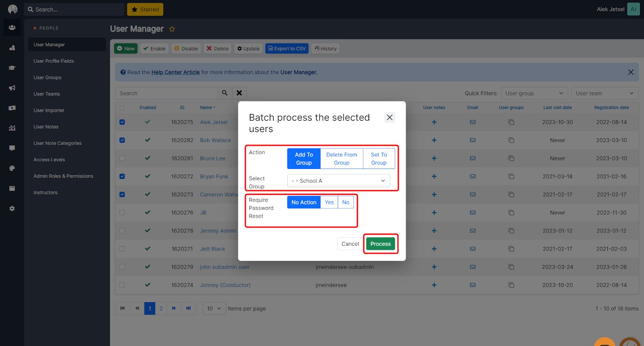Add user note for Johnny (Conductor)
Screen dimensions: 644x346
(x=434, y=285)
